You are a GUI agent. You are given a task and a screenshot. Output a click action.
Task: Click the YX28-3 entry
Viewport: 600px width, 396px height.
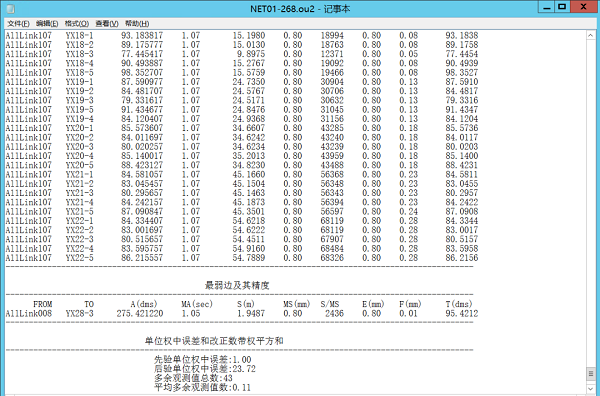pos(80,314)
